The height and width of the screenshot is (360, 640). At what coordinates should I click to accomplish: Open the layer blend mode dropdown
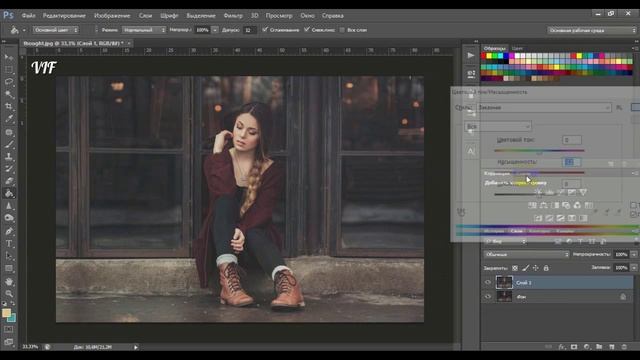coord(527,254)
